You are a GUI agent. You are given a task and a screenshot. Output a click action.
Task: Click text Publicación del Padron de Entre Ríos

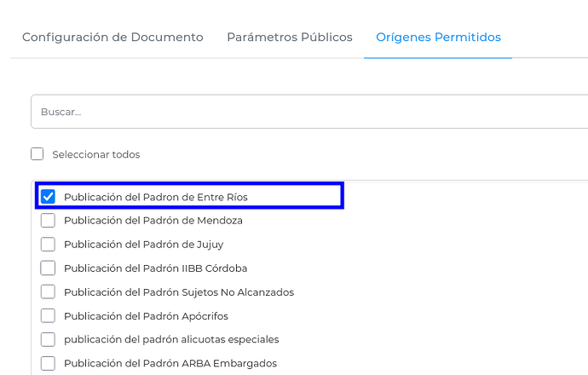click(156, 197)
